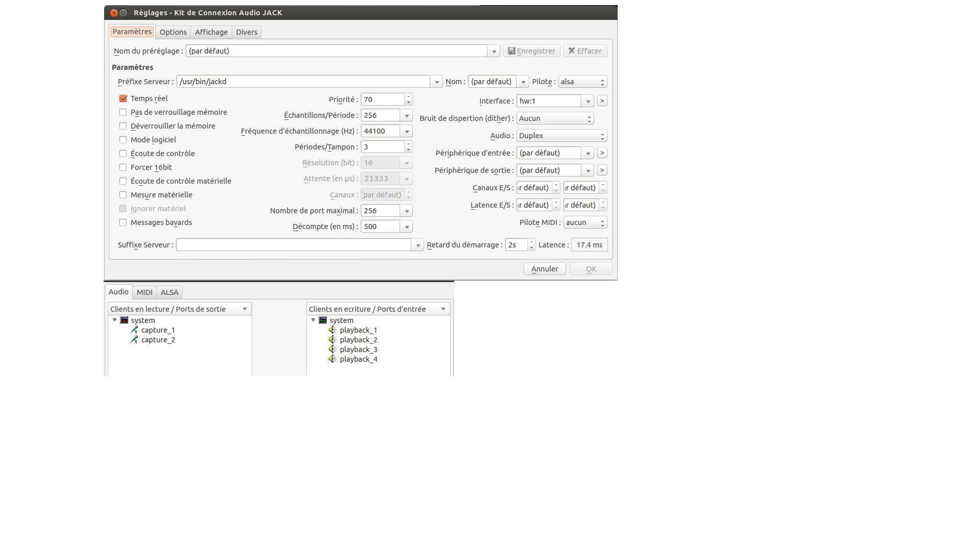Click system client icon in input ports
980x551 pixels.
(x=323, y=320)
